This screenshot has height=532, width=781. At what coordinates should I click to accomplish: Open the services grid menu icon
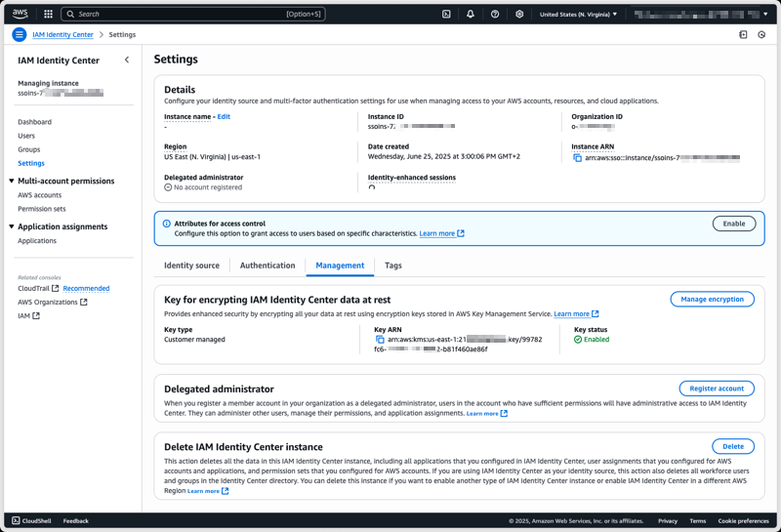48,15
